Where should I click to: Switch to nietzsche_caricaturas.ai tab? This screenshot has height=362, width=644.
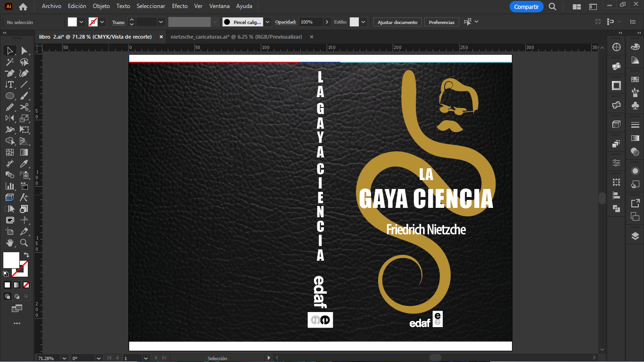(x=236, y=37)
